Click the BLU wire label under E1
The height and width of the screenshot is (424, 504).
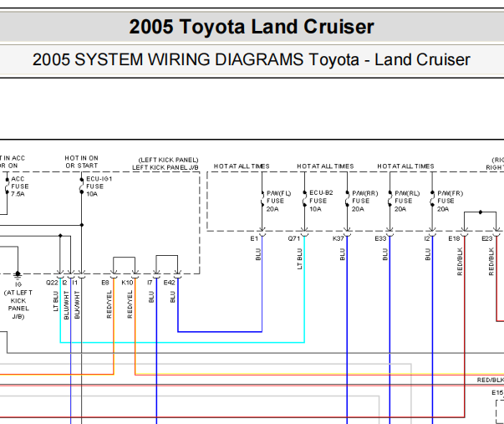click(258, 254)
